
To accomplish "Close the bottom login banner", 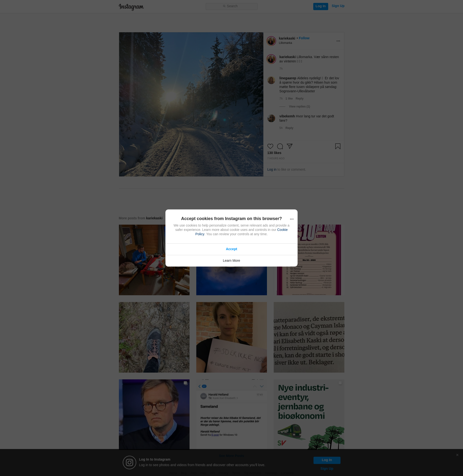I will coord(457,455).
